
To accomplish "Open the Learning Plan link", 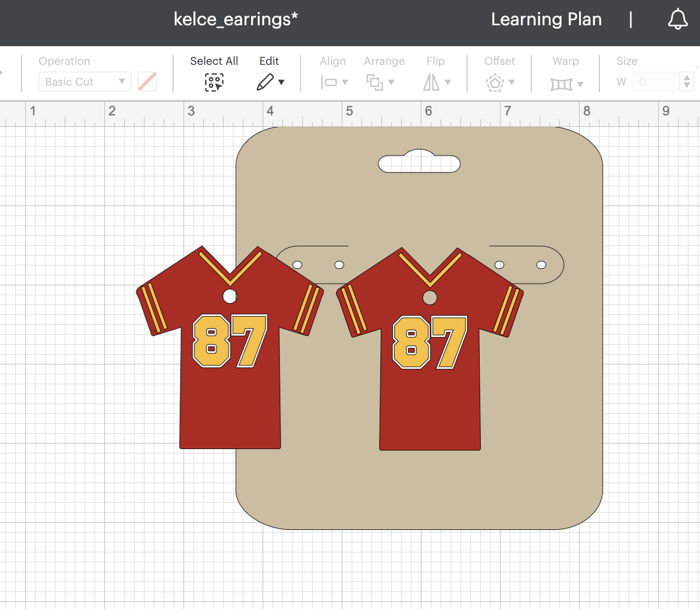I will click(x=546, y=19).
